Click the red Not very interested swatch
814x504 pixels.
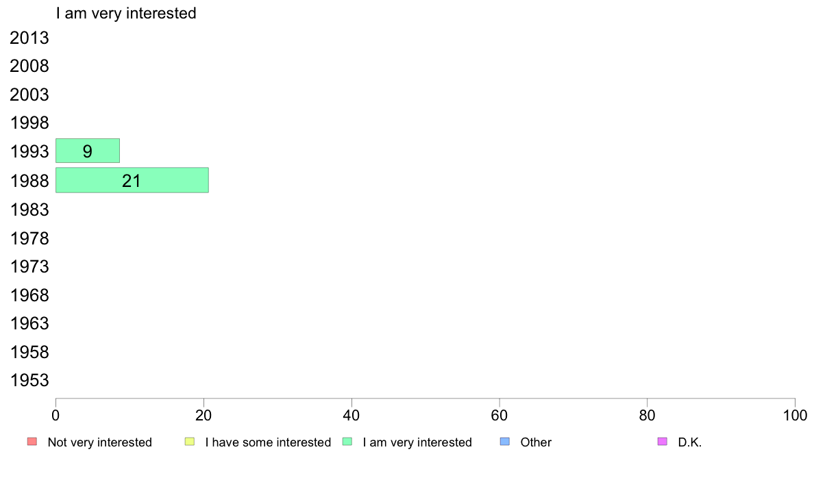coord(32,442)
